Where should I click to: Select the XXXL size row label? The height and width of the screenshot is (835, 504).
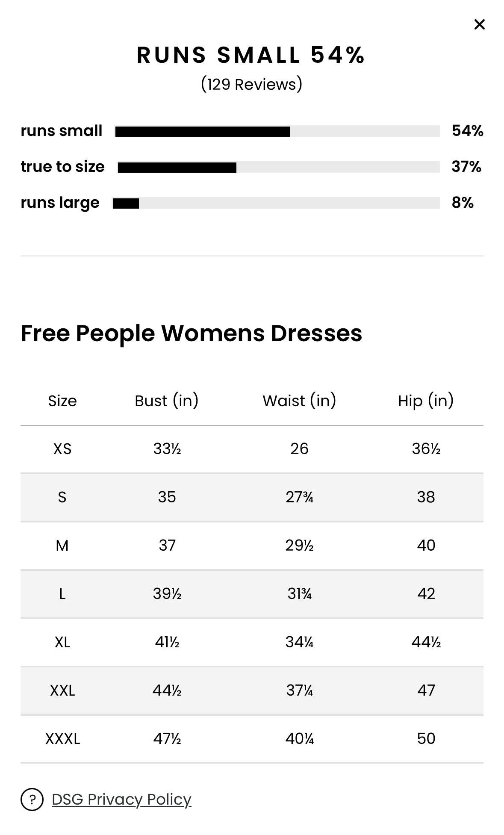[x=62, y=739]
